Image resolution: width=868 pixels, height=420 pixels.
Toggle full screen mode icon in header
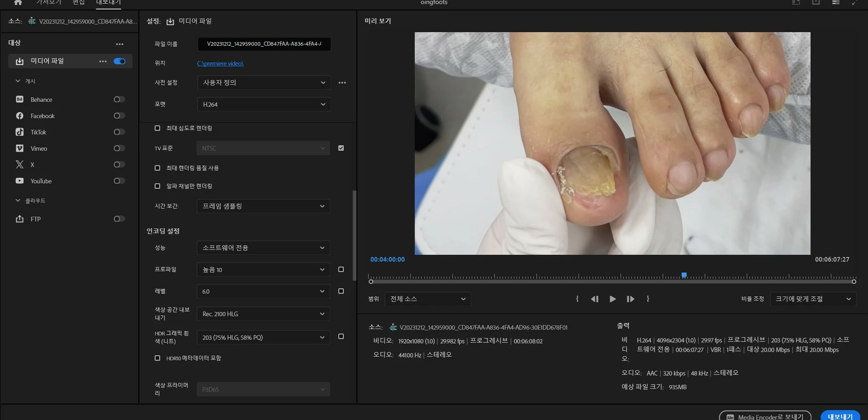(854, 2)
